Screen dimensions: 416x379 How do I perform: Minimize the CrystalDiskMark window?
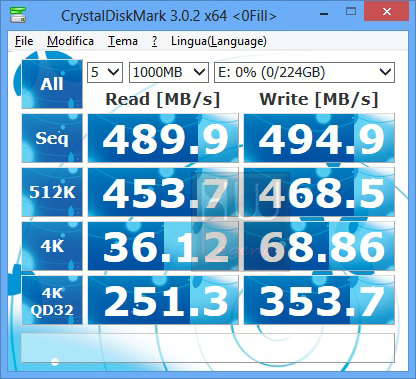click(324, 14)
